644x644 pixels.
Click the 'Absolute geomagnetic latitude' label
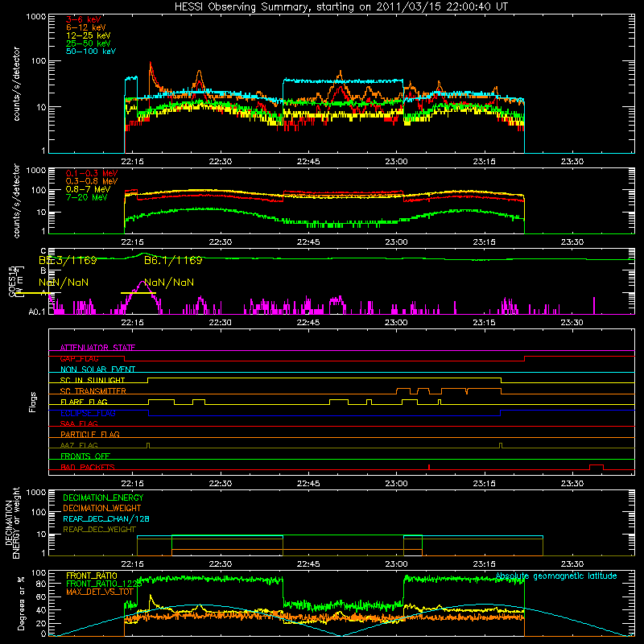point(556,576)
